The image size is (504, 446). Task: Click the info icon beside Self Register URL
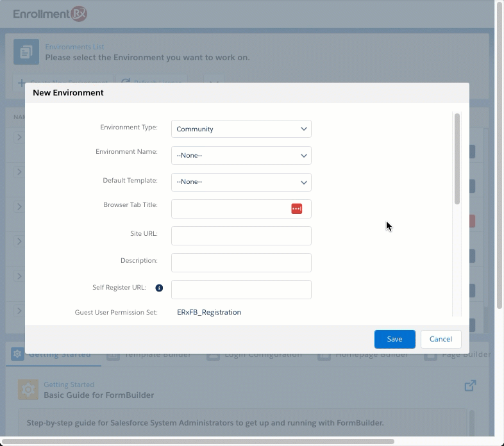(x=159, y=288)
